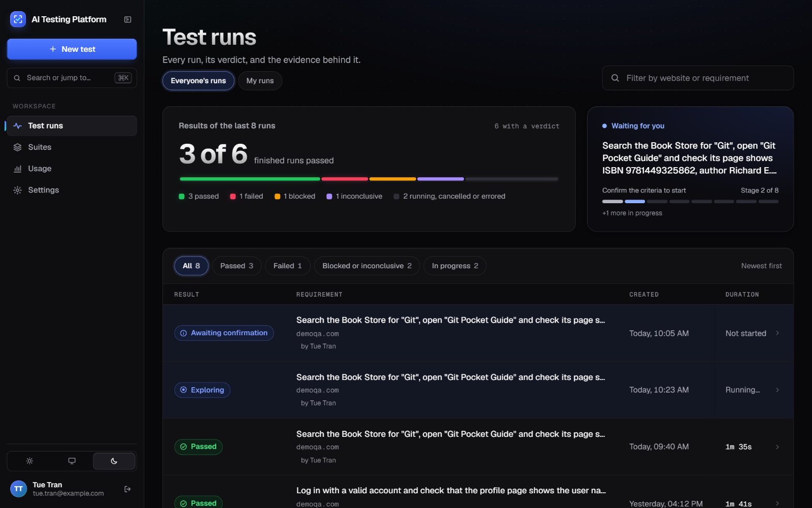Show Everyone's runs
This screenshot has height=508, width=812.
point(198,81)
